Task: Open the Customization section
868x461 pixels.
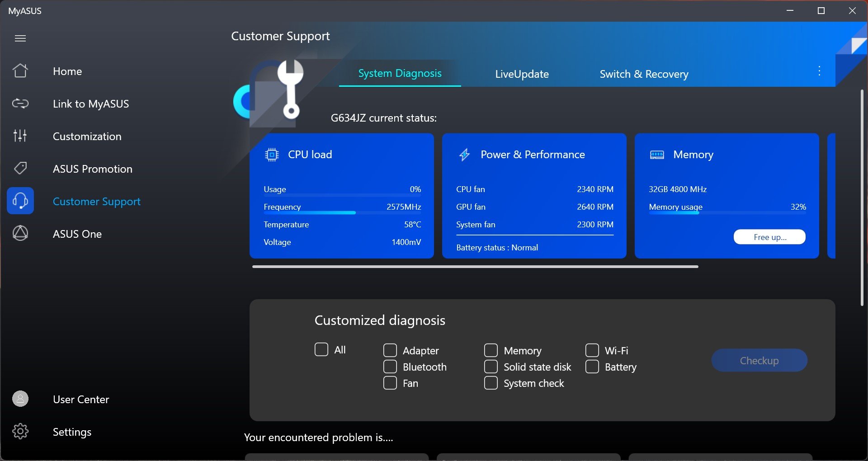Action: (x=87, y=136)
